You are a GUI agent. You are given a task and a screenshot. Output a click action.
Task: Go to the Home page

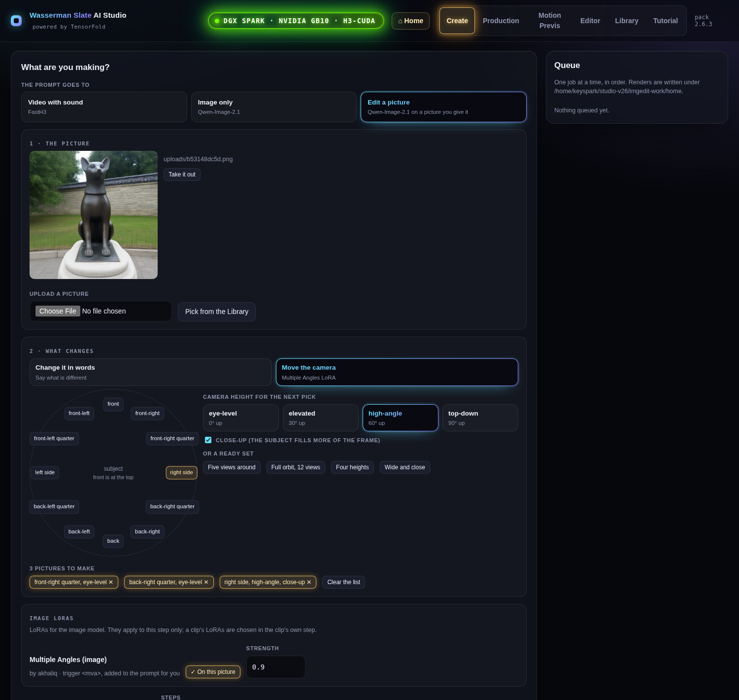(x=411, y=21)
